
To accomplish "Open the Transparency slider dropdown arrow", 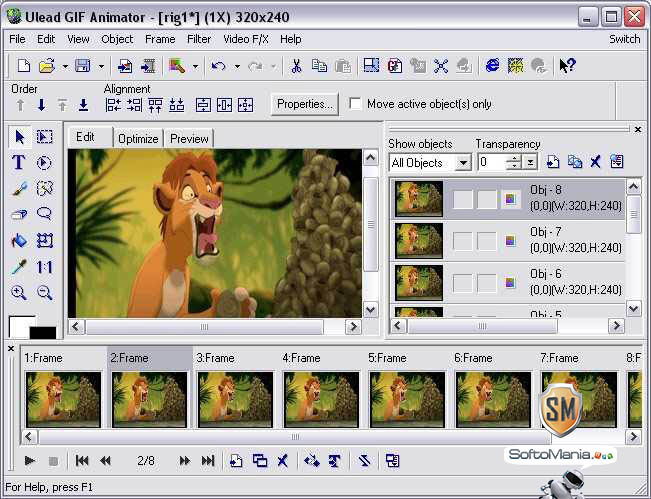I will [x=530, y=162].
